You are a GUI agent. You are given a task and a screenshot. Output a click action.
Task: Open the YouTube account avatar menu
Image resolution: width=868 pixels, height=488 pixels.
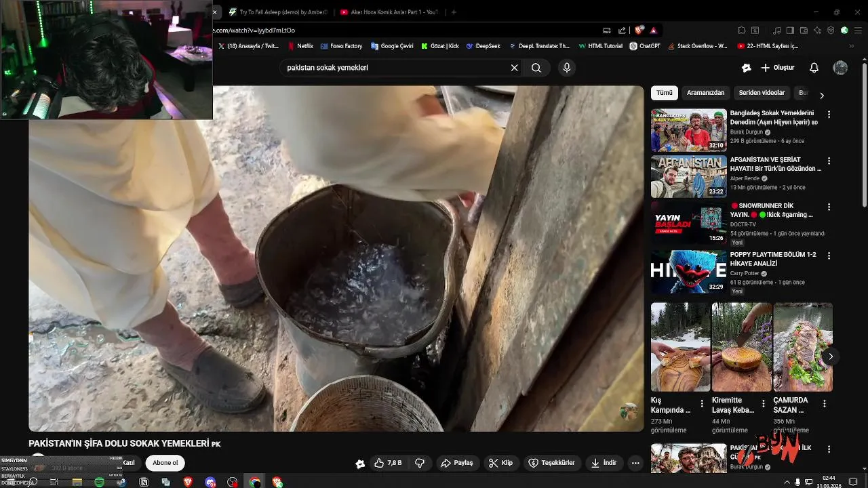click(840, 68)
